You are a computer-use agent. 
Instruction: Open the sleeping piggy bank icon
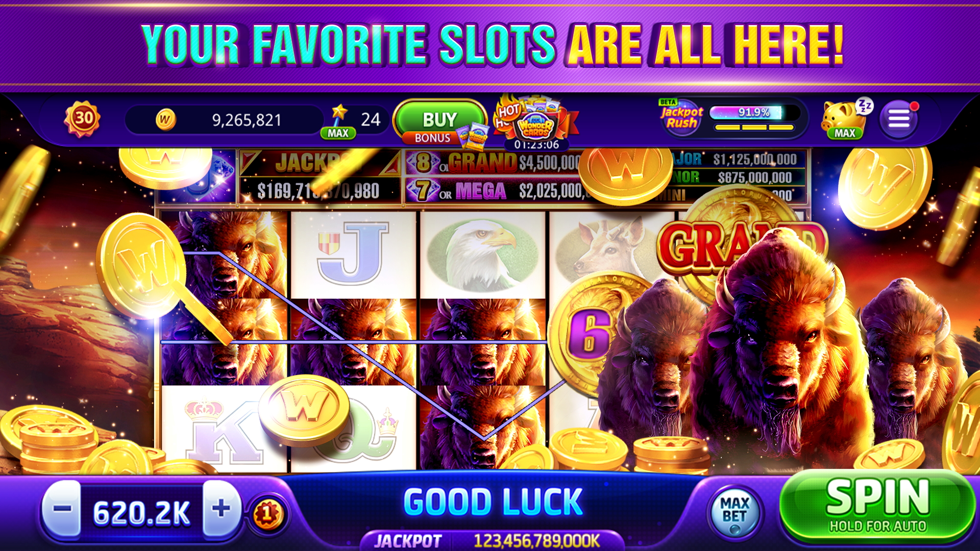[846, 119]
